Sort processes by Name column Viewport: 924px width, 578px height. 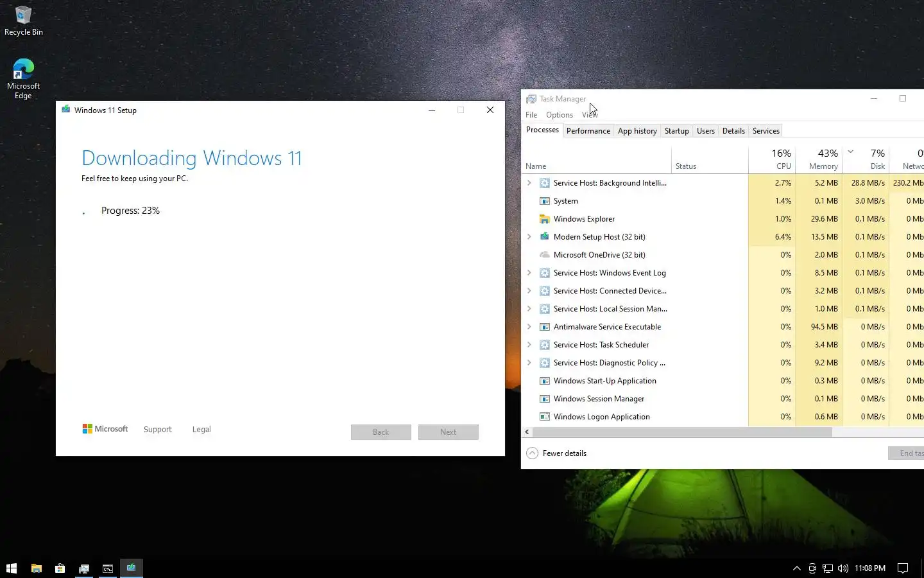click(x=597, y=159)
